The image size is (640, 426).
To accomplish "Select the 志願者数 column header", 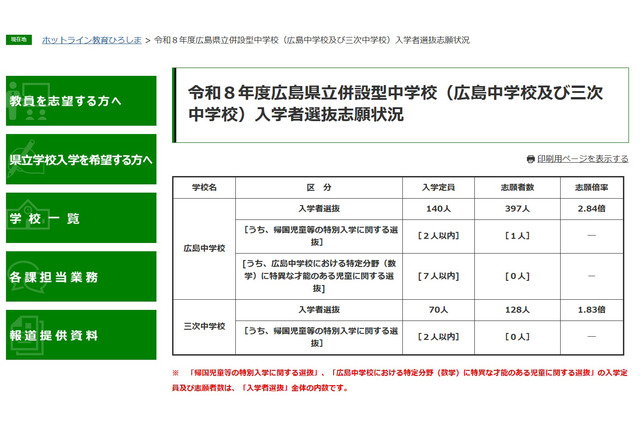I will pos(517,188).
